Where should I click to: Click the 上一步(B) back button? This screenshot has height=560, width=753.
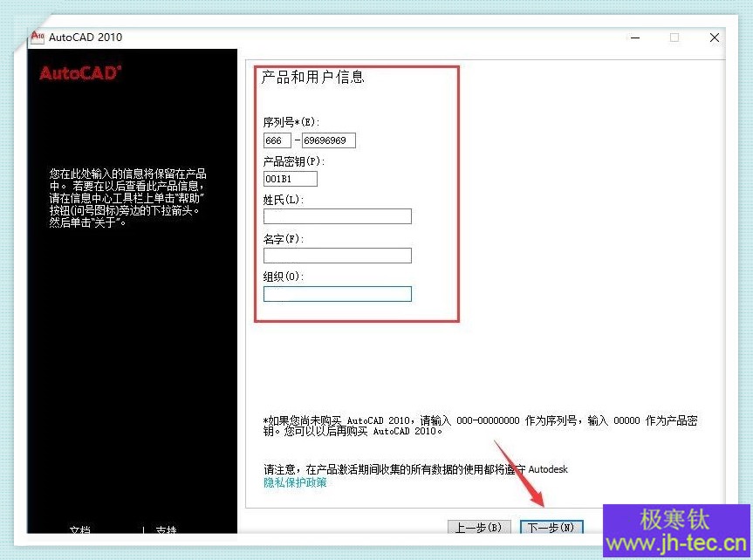click(479, 528)
